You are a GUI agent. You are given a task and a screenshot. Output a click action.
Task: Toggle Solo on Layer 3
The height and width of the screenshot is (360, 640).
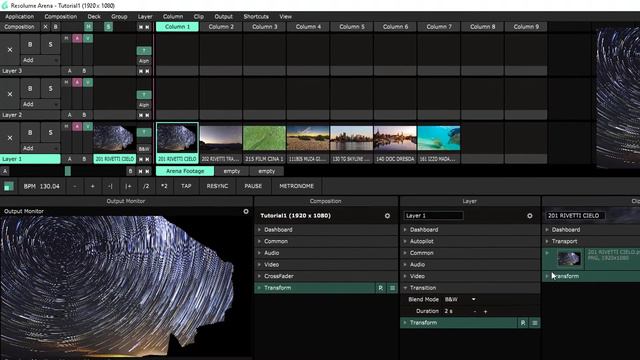(x=50, y=44)
